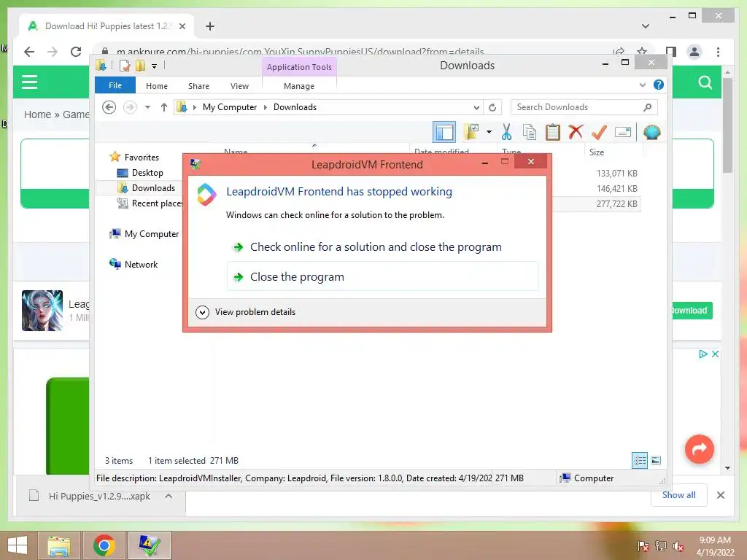The height and width of the screenshot is (560, 747).
Task: Open the Share ribbon tab
Action: click(x=198, y=86)
